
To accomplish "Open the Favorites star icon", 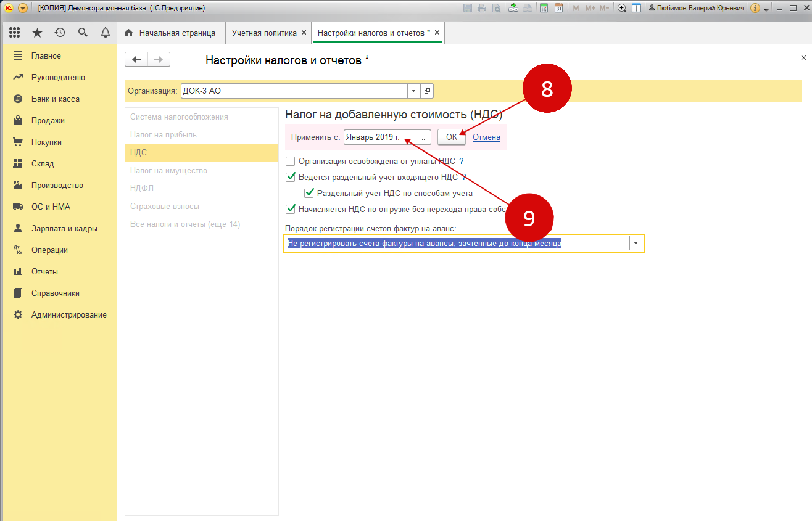I will [x=38, y=33].
